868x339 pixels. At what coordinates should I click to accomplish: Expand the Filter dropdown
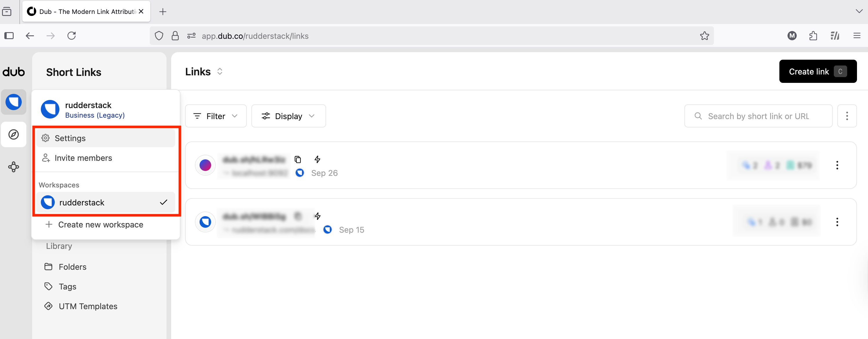point(216,116)
